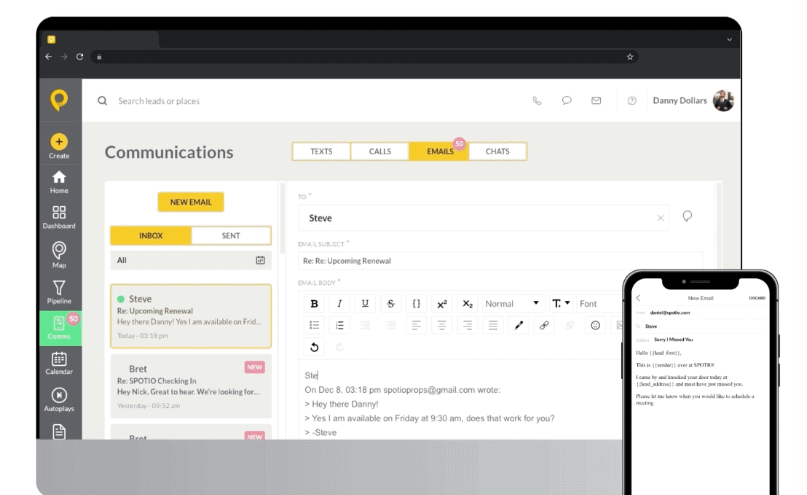
Task: Click the email subject field
Action: click(500, 261)
